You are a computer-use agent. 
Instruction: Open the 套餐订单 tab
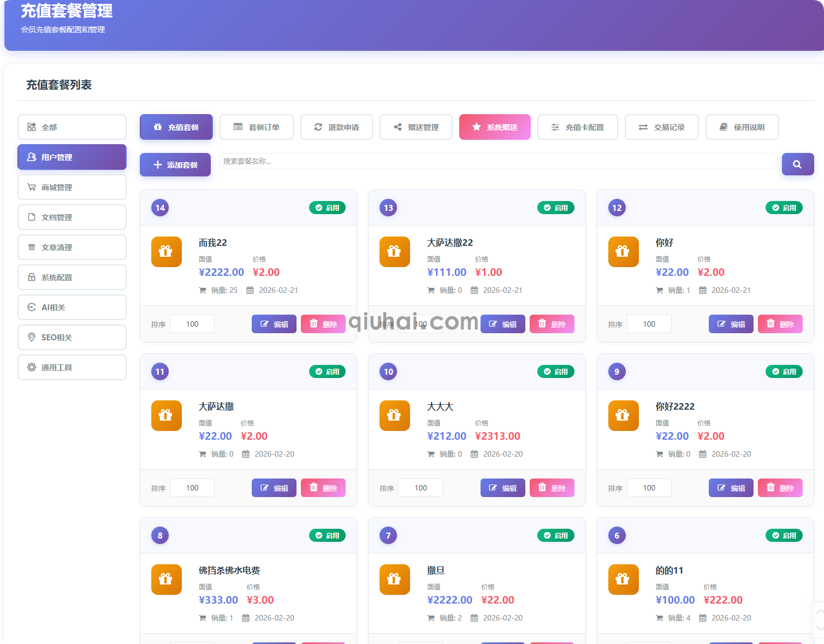(257, 127)
